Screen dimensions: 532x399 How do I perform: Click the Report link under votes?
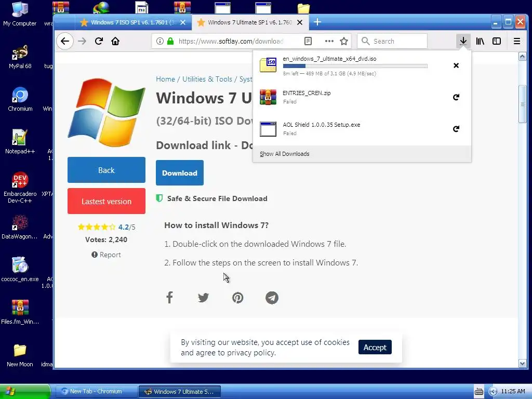(x=106, y=255)
